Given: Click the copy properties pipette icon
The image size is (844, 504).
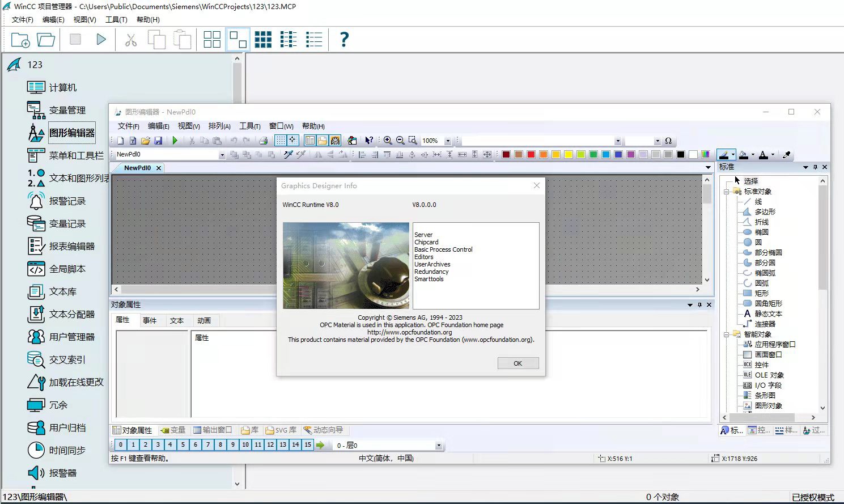Looking at the screenshot, I should click(x=288, y=154).
